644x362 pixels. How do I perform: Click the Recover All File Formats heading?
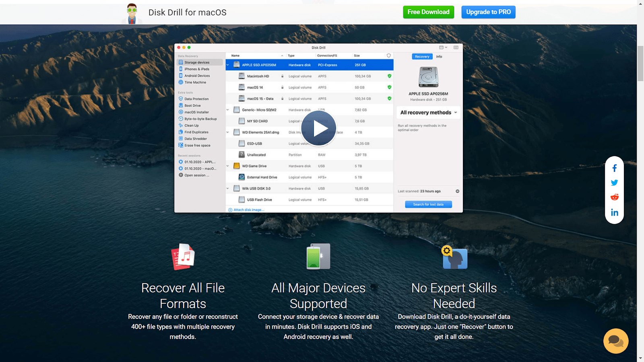(183, 296)
